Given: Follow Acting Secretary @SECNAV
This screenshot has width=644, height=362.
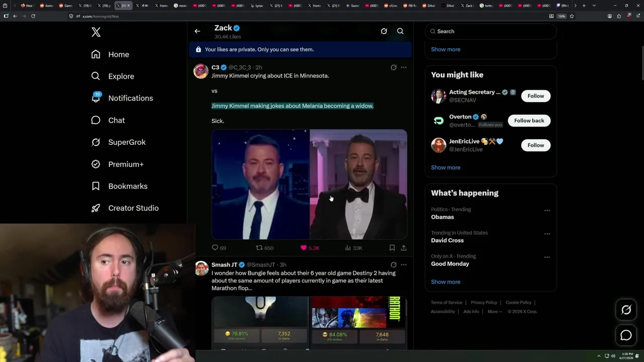Looking at the screenshot, I should (535, 96).
